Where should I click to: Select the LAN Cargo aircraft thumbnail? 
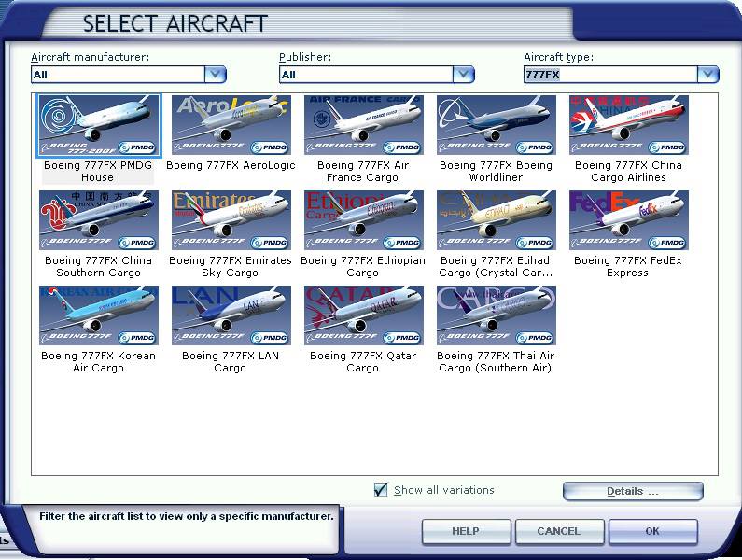[231, 315]
